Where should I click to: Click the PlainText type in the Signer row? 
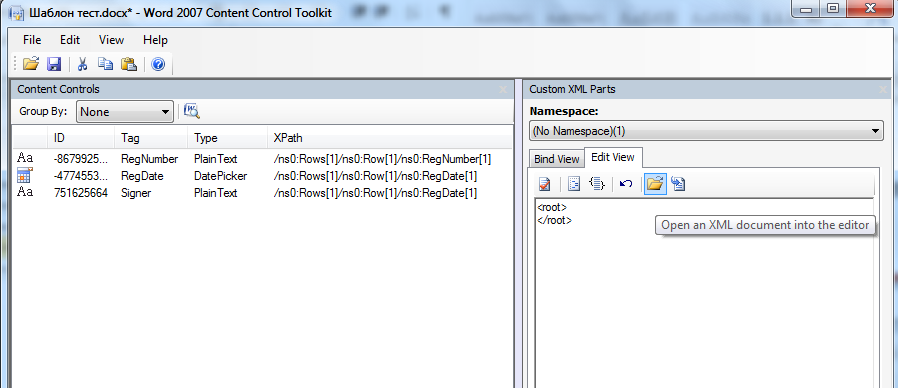[215, 193]
